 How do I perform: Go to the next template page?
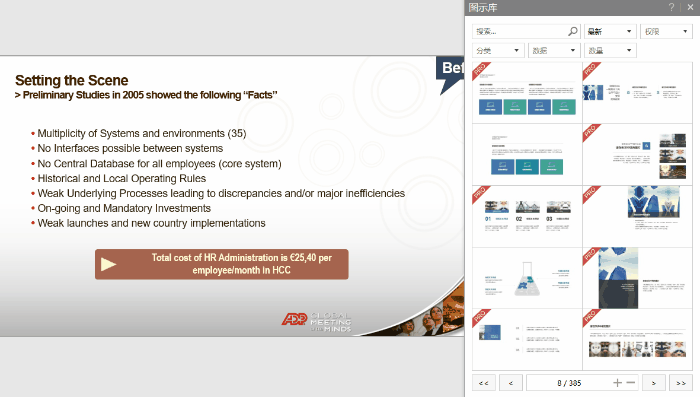pos(654,383)
